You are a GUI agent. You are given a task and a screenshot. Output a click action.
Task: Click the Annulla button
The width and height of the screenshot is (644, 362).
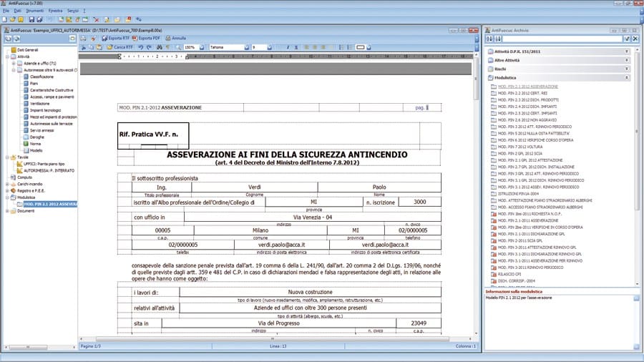(175, 38)
